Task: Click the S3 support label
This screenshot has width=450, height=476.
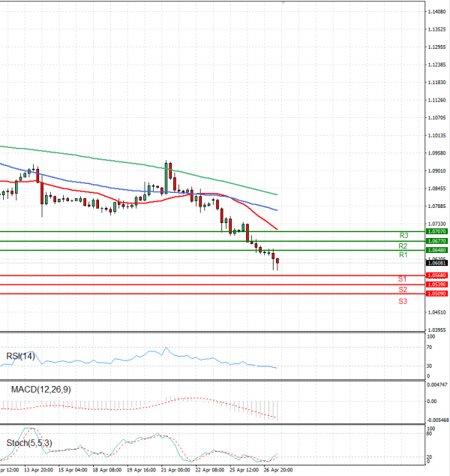Action: [403, 301]
